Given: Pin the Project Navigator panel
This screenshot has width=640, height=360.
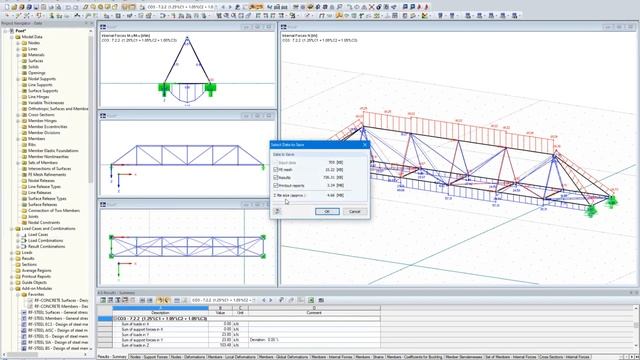Looking at the screenshot, I should click(87, 23).
